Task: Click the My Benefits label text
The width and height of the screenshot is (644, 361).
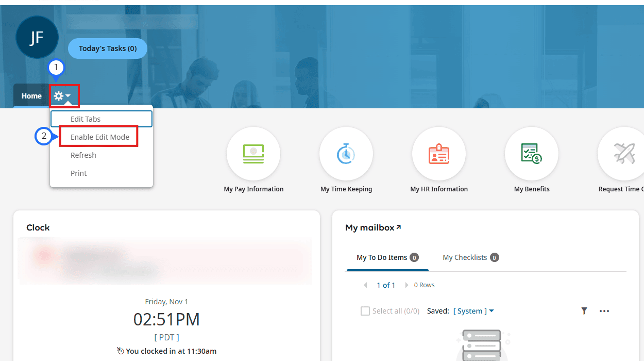Action: coord(532,189)
